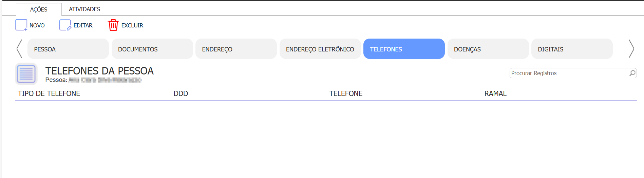Click the Editar pencil icon
This screenshot has height=178, width=644.
click(65, 25)
